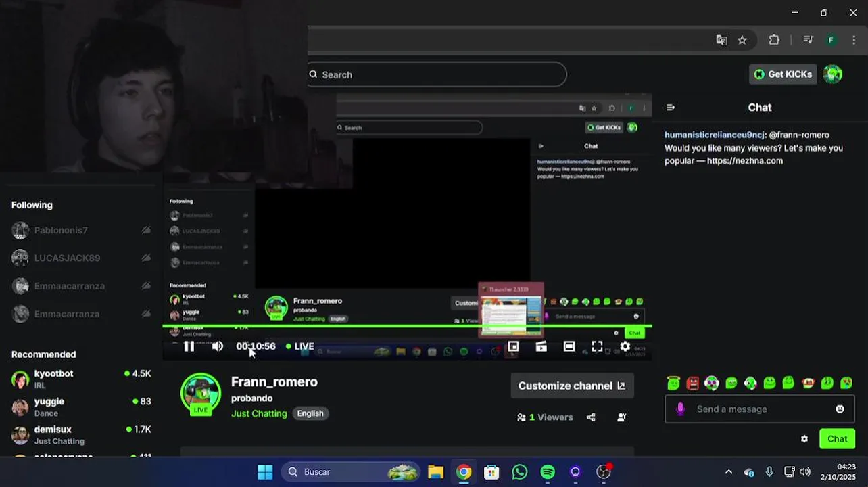The height and width of the screenshot is (487, 868).
Task: Open Chrome media control icon
Action: (x=808, y=40)
